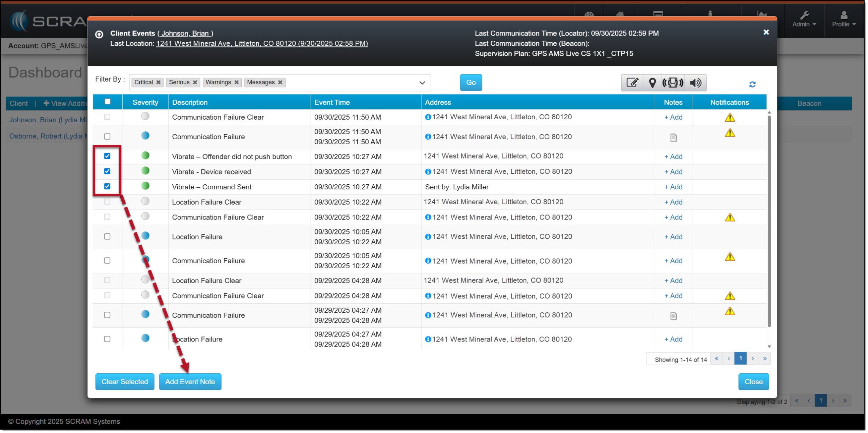Open Johnson, Brian client name link
Image resolution: width=868 pixels, height=433 pixels.
185,33
